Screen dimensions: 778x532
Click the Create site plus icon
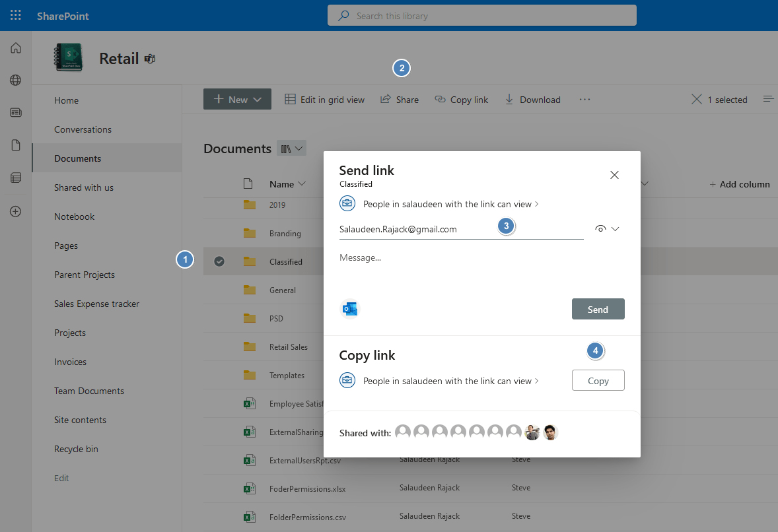click(15, 211)
